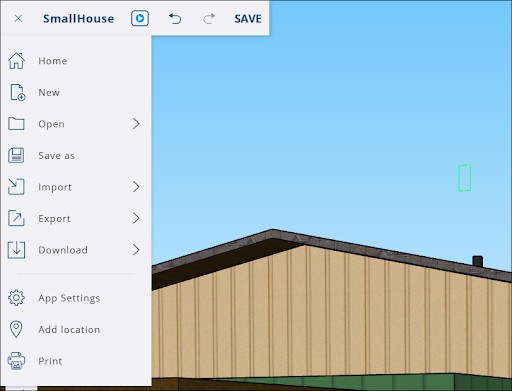Expand the Open submenu chevron
The width and height of the screenshot is (512, 391).
[x=136, y=124]
